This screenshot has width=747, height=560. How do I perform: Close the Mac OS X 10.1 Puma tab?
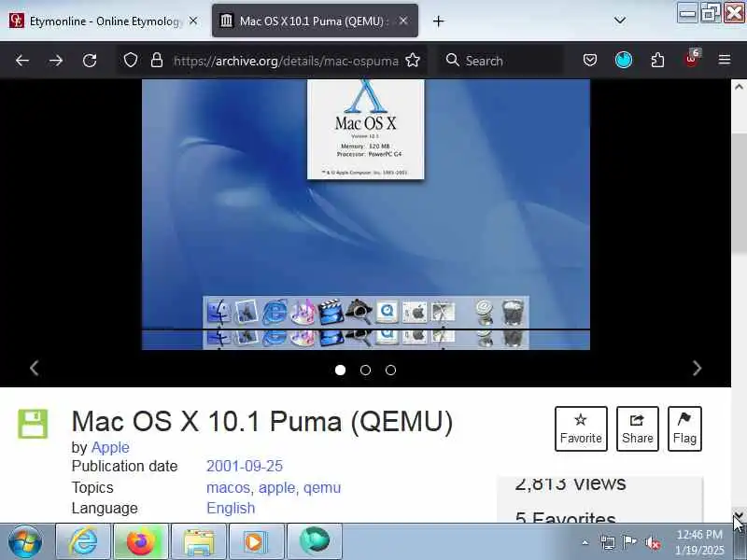403,21
